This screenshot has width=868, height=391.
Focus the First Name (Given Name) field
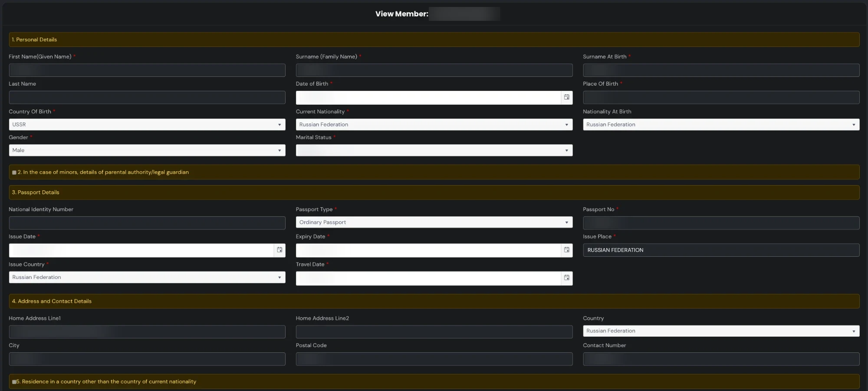147,70
